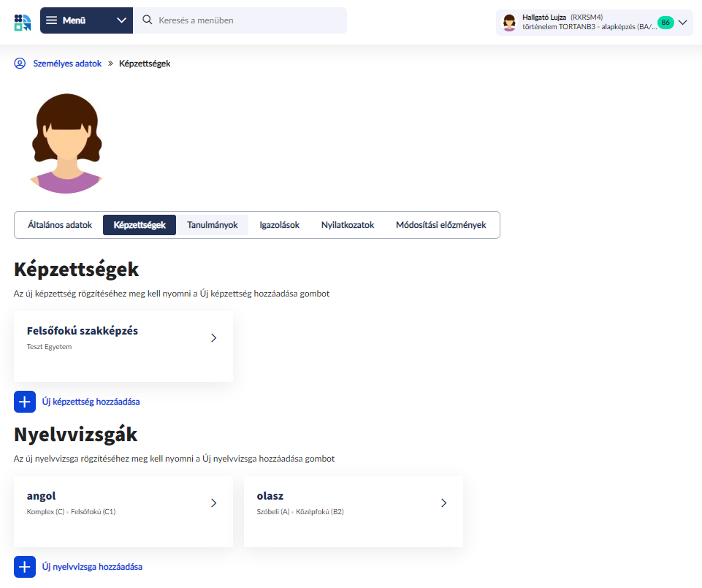Image resolution: width=702 pixels, height=588 pixels.
Task: Click the person icon in breadcrumb
Action: coord(20,64)
